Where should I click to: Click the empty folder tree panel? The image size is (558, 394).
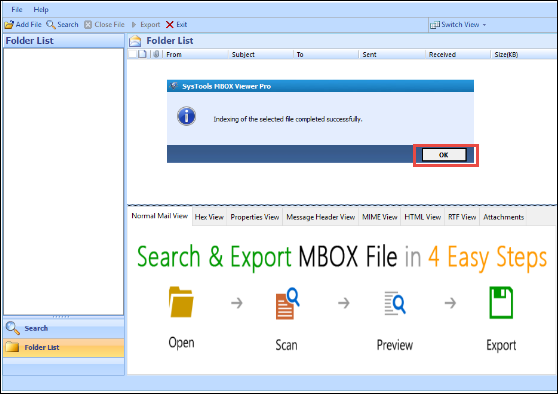coord(64,182)
